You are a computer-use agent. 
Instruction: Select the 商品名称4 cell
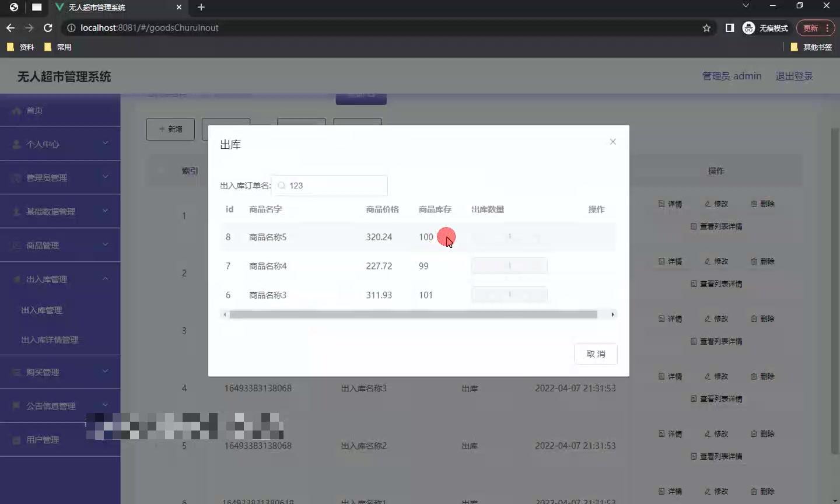coord(268,266)
